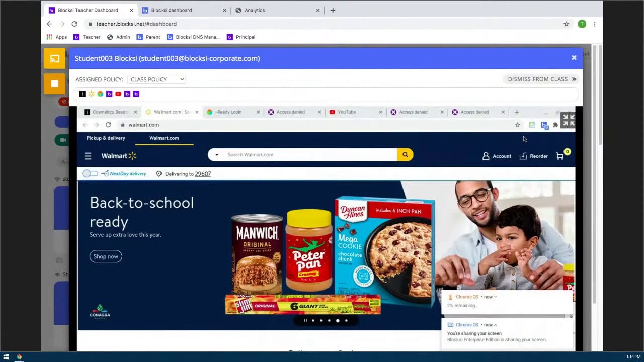
Task: Reload the walmart.com student page
Action: 108,125
